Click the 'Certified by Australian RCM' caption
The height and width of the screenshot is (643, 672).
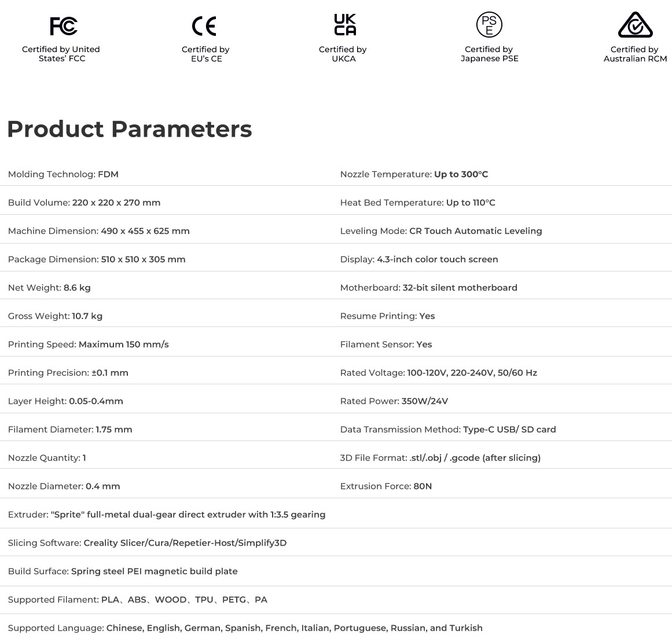pyautogui.click(x=635, y=54)
